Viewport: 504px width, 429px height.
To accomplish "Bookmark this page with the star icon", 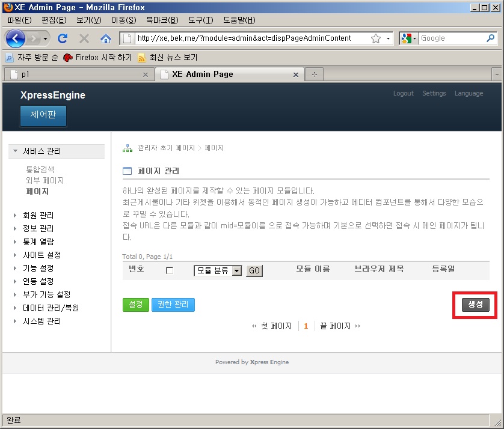I will (375, 39).
